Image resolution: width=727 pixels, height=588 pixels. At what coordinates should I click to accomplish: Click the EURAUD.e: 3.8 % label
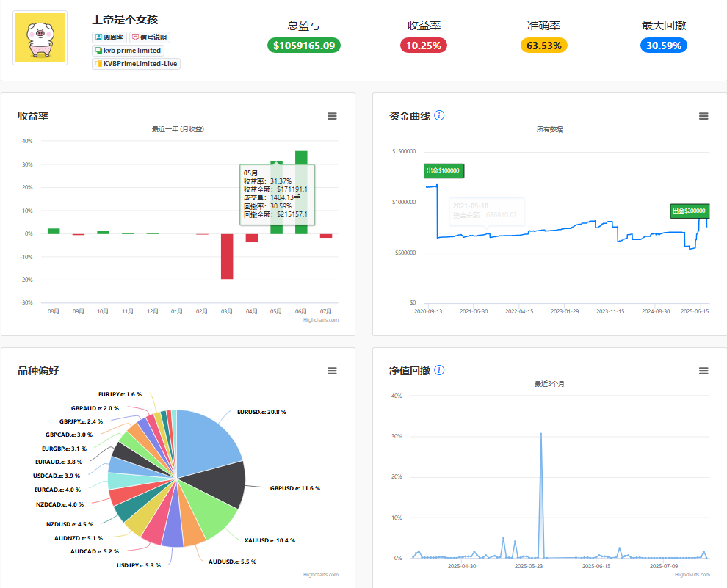click(59, 462)
